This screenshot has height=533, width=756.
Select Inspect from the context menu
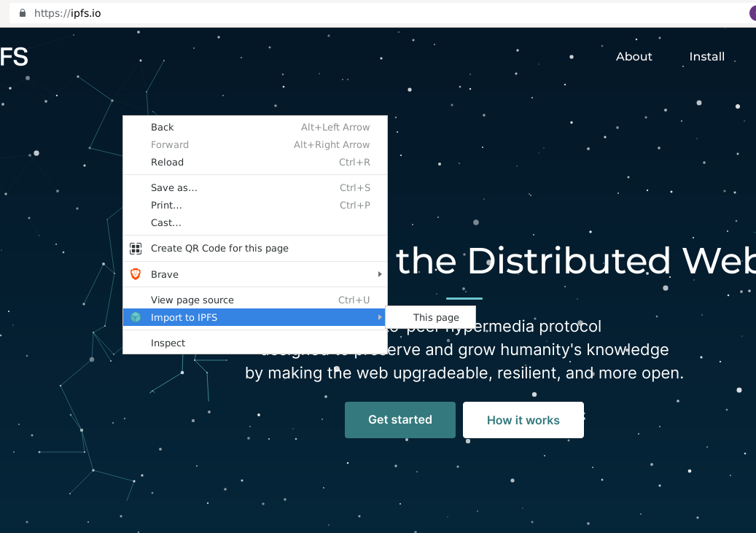click(x=255, y=343)
